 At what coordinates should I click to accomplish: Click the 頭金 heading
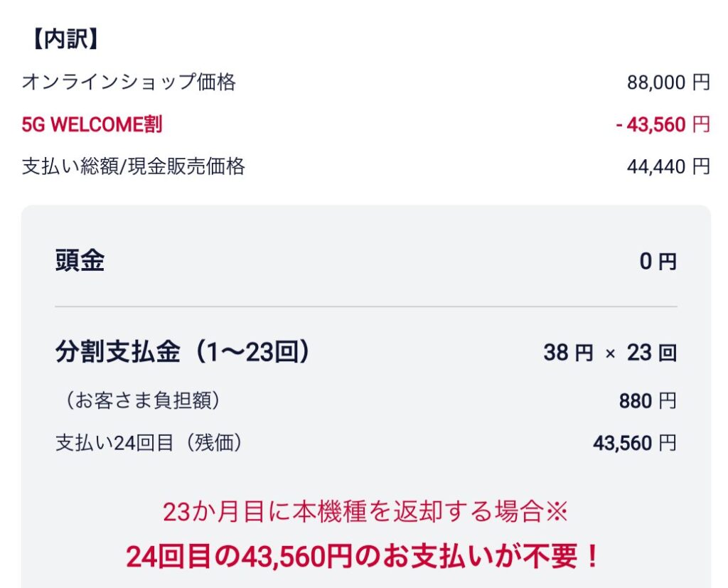tap(80, 262)
